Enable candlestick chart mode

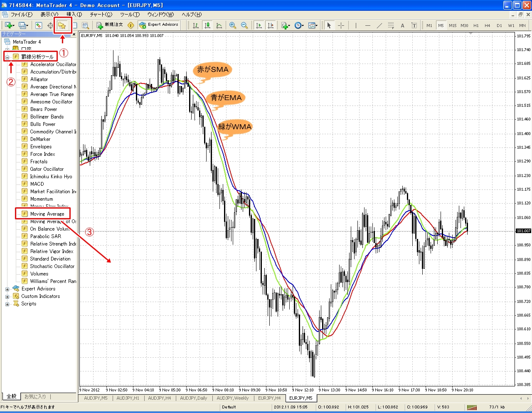pos(207,25)
